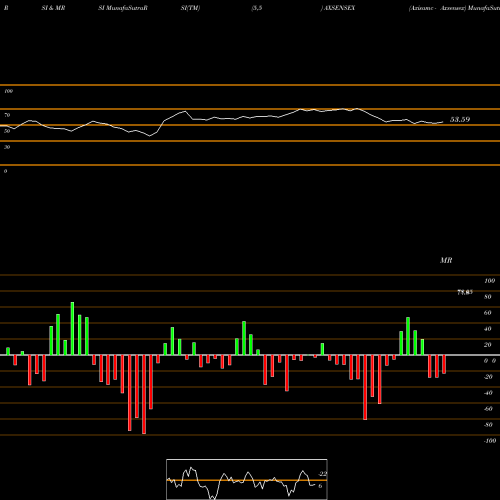The image size is (500, 500).
Task: Click MR axis label -60
Action: [x=488, y=409]
